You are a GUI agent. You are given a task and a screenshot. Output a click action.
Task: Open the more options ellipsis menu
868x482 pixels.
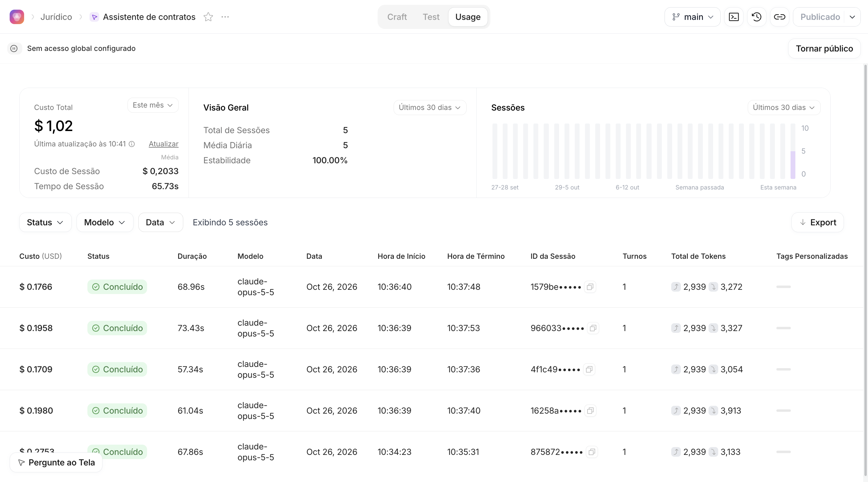tap(225, 17)
